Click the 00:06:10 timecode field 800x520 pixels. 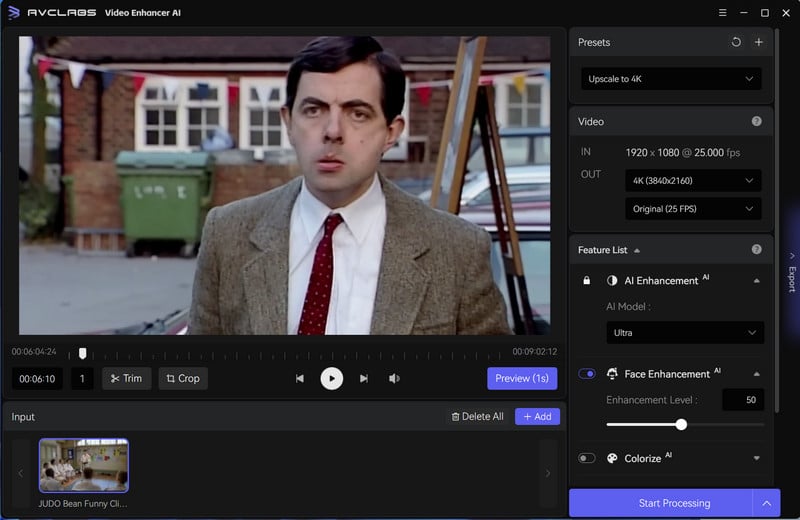pos(37,379)
